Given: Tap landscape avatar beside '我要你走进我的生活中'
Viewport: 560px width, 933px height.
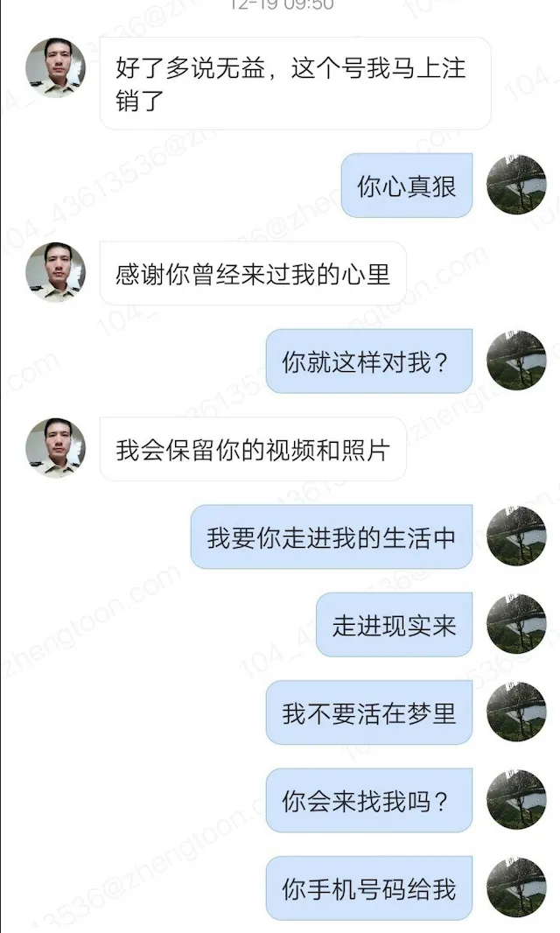Looking at the screenshot, I should tap(516, 537).
